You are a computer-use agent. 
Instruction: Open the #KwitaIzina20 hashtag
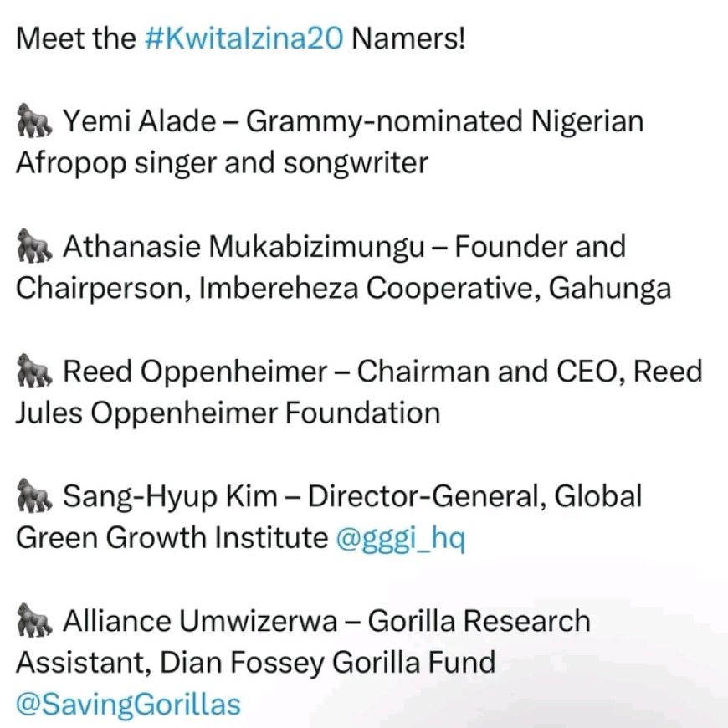(x=244, y=39)
